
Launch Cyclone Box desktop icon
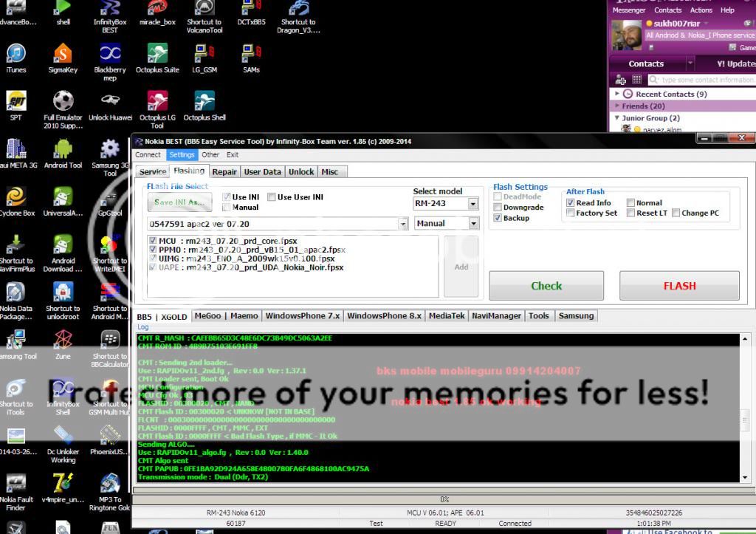16,201
